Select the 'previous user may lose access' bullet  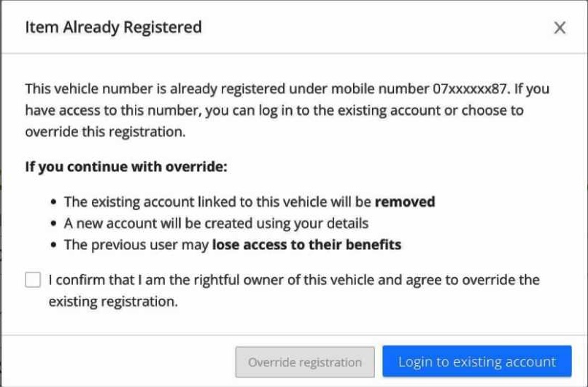point(232,245)
